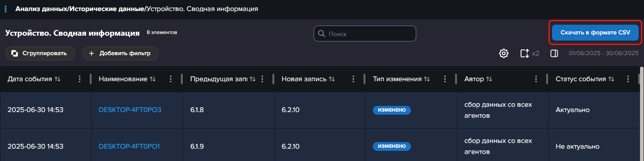The width and height of the screenshot is (644, 161).
Task: Click the Сгруппировать button
Action: (x=40, y=53)
